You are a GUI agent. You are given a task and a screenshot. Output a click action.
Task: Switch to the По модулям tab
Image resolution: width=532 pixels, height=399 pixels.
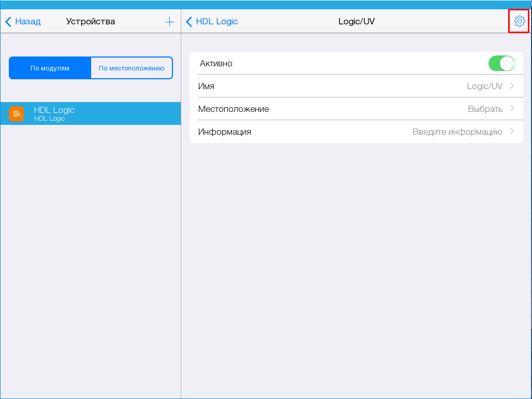(50, 68)
